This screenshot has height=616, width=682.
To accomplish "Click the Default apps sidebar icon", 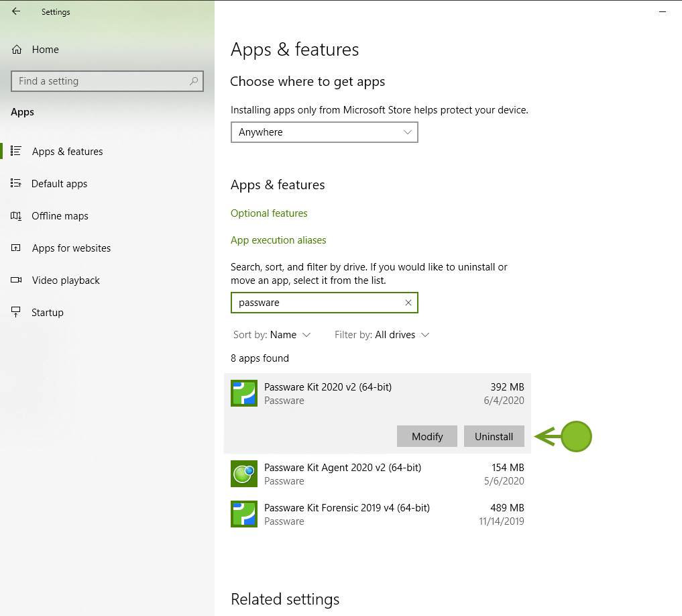I will pyautogui.click(x=15, y=183).
